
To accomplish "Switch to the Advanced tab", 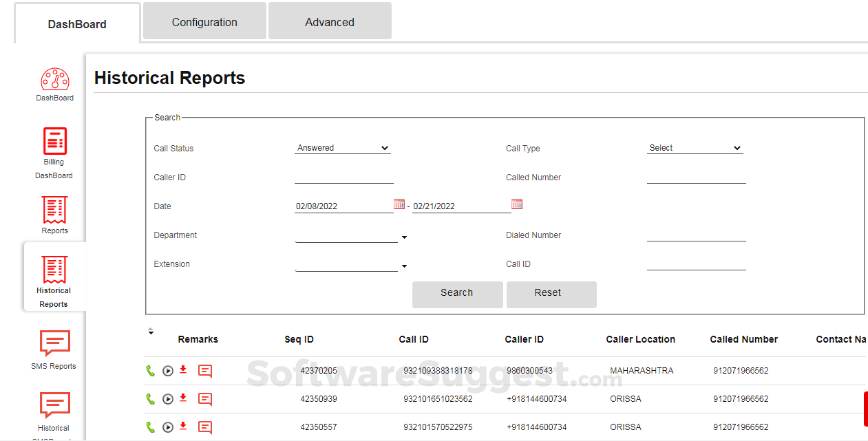I will pyautogui.click(x=330, y=22).
